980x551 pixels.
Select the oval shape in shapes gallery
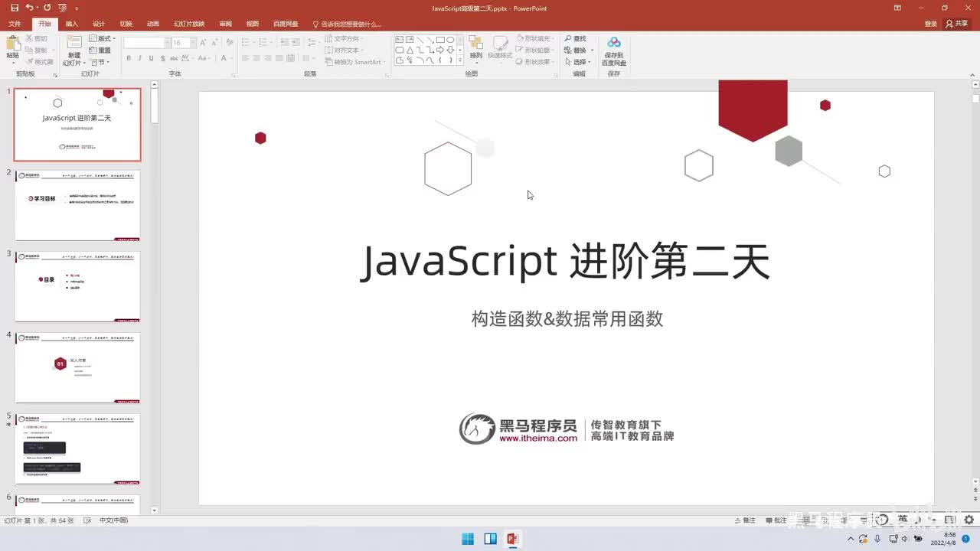[x=450, y=39]
